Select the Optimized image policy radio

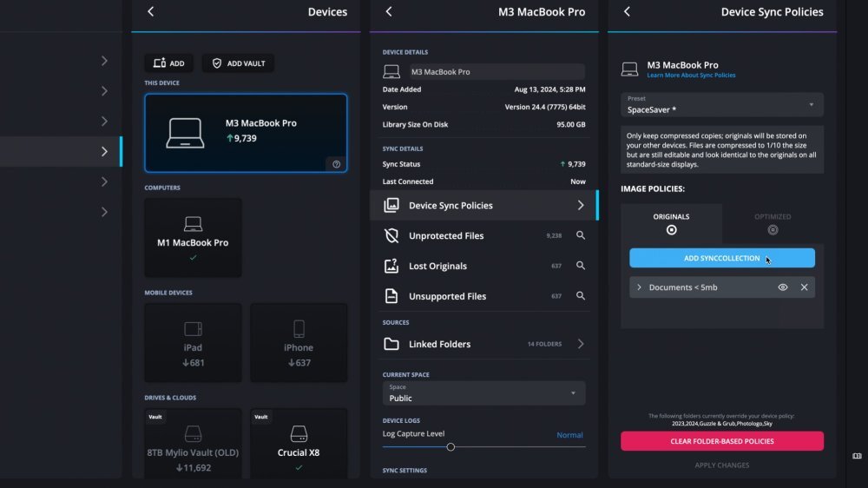[773, 230]
